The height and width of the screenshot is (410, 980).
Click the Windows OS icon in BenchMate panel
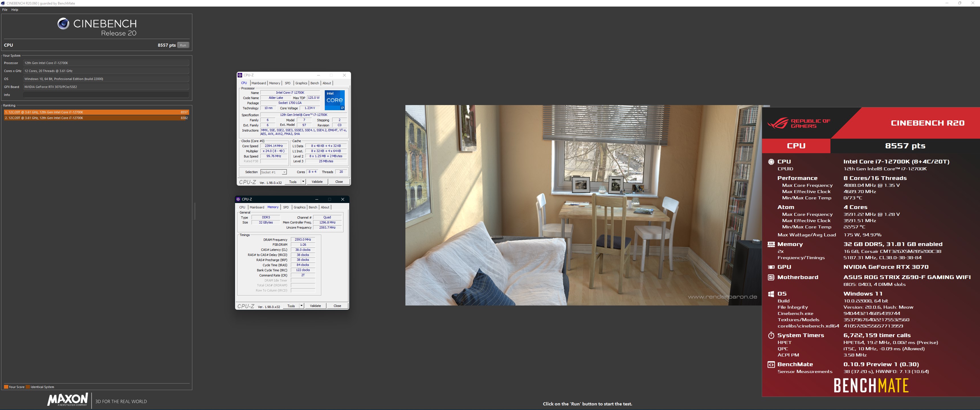click(x=771, y=294)
